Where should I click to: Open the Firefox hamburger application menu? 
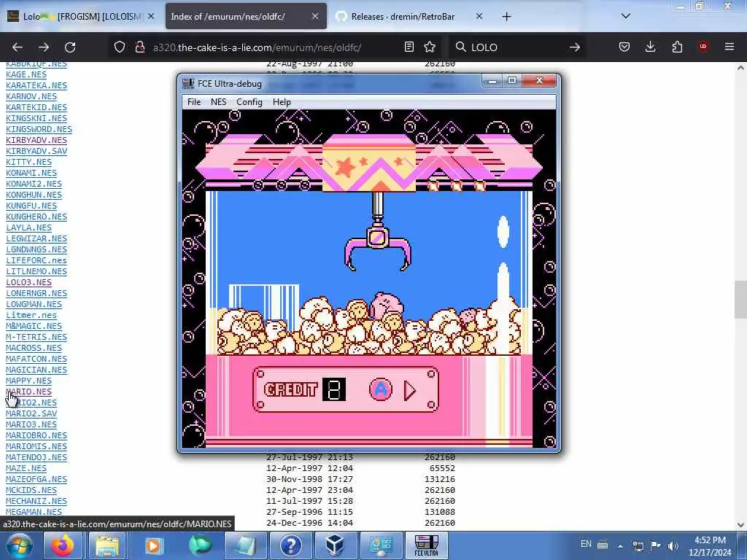pyautogui.click(x=729, y=47)
